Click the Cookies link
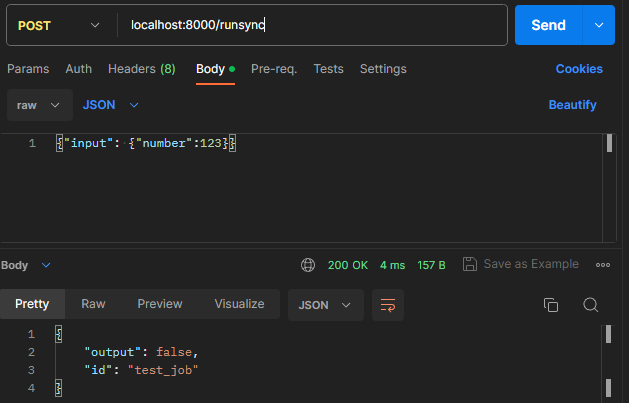The height and width of the screenshot is (403, 629). (x=579, y=69)
